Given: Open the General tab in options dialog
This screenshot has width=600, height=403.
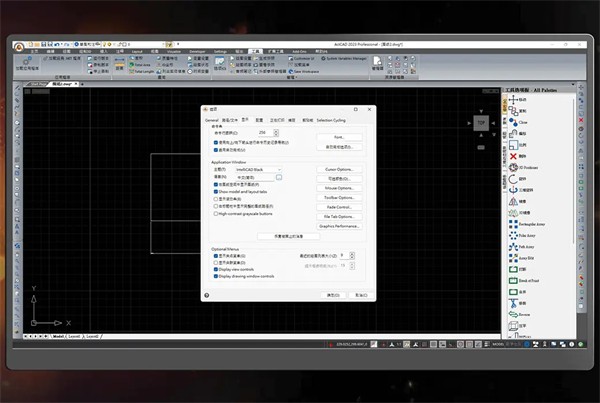Looking at the screenshot, I should pos(211,119).
